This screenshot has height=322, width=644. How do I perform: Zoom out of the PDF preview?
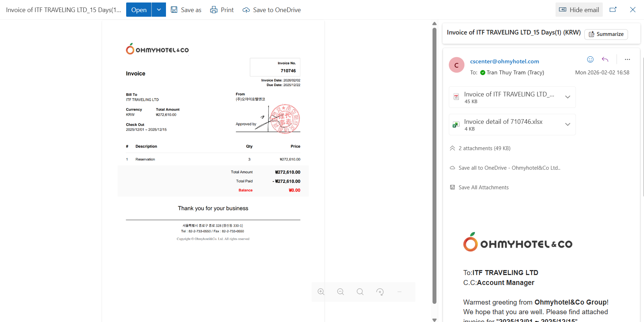340,292
